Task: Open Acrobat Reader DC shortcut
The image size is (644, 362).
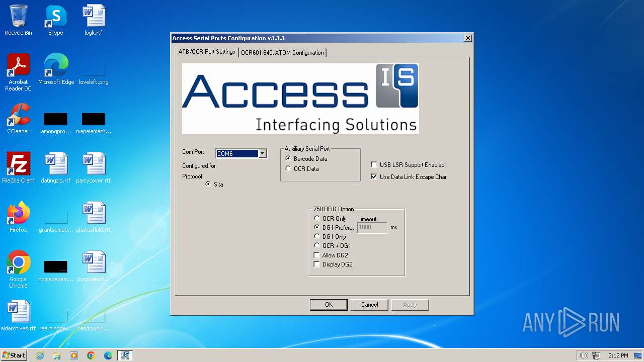Action: click(18, 72)
